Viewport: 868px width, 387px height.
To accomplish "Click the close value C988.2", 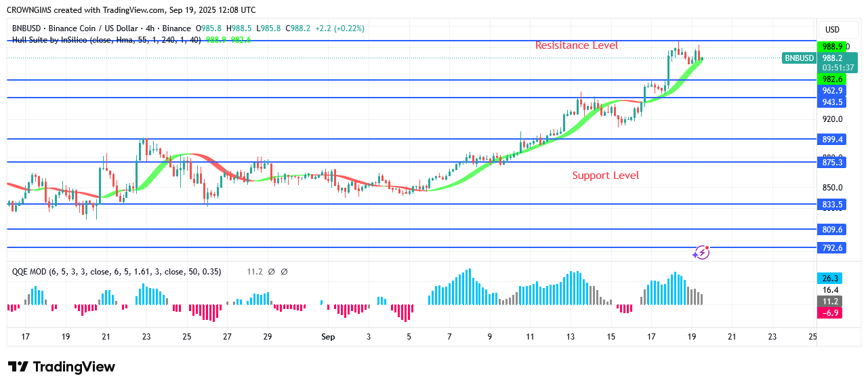I will tap(298, 28).
